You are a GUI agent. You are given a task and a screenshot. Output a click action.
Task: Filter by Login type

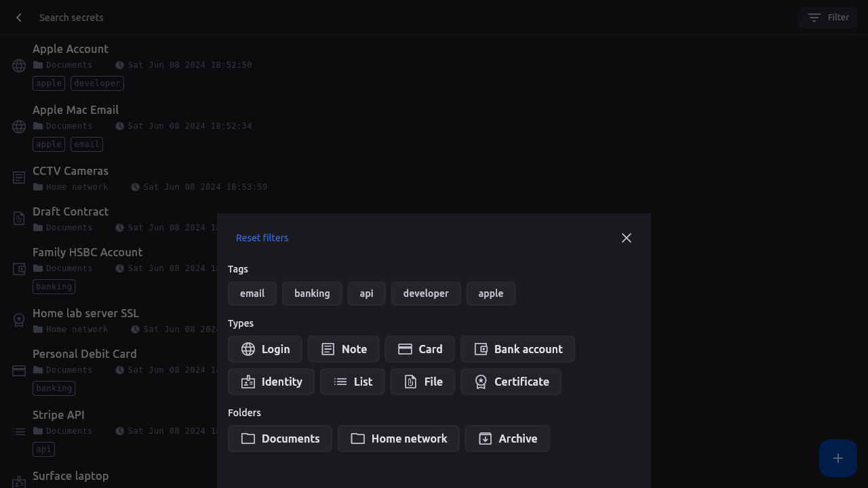point(265,349)
